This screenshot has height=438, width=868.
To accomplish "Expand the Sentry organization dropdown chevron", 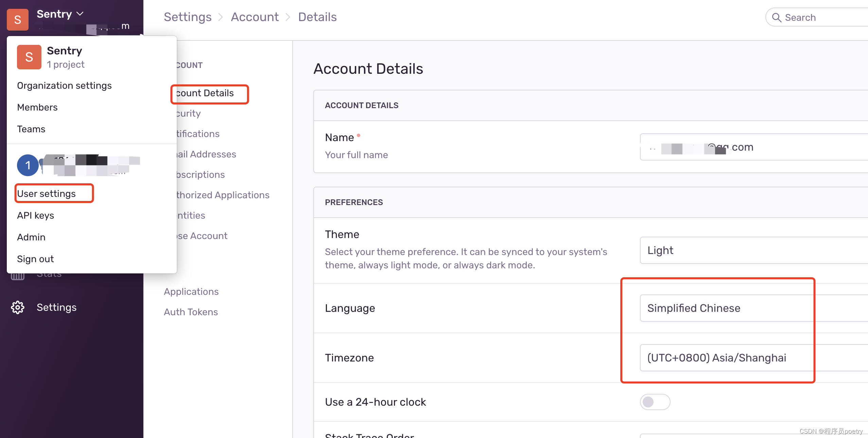I will (80, 14).
